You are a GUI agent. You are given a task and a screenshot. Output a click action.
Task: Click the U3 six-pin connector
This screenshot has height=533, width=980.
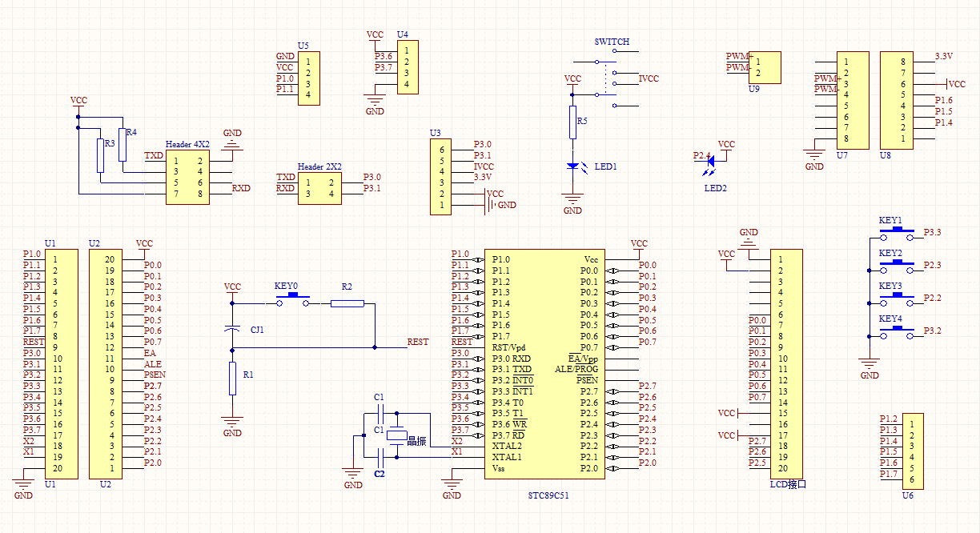coord(439,177)
